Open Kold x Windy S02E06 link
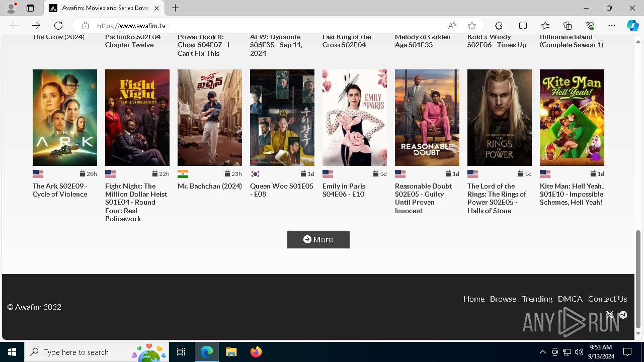 pyautogui.click(x=497, y=41)
